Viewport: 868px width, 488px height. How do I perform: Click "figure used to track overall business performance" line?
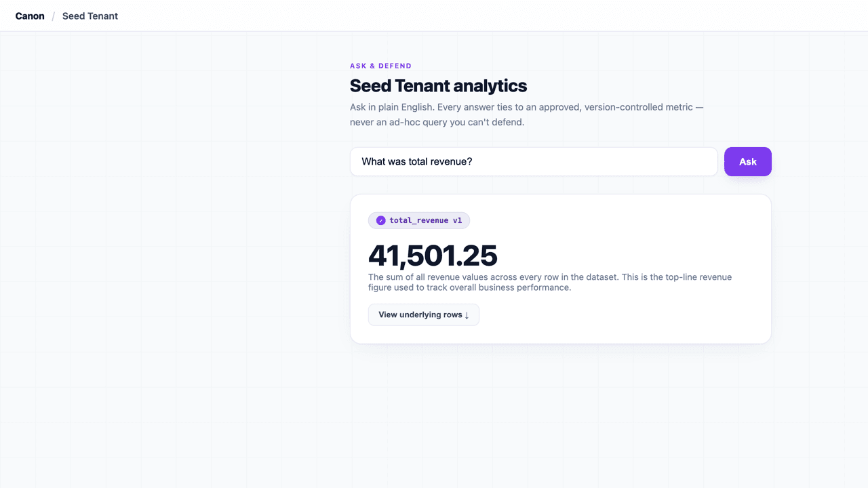pyautogui.click(x=469, y=287)
